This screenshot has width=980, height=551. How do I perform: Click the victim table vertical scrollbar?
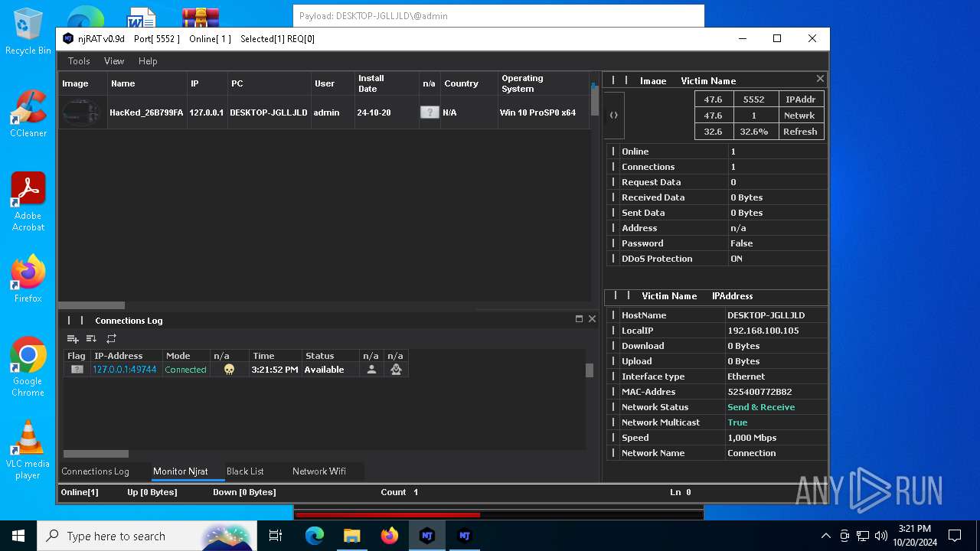[594, 99]
